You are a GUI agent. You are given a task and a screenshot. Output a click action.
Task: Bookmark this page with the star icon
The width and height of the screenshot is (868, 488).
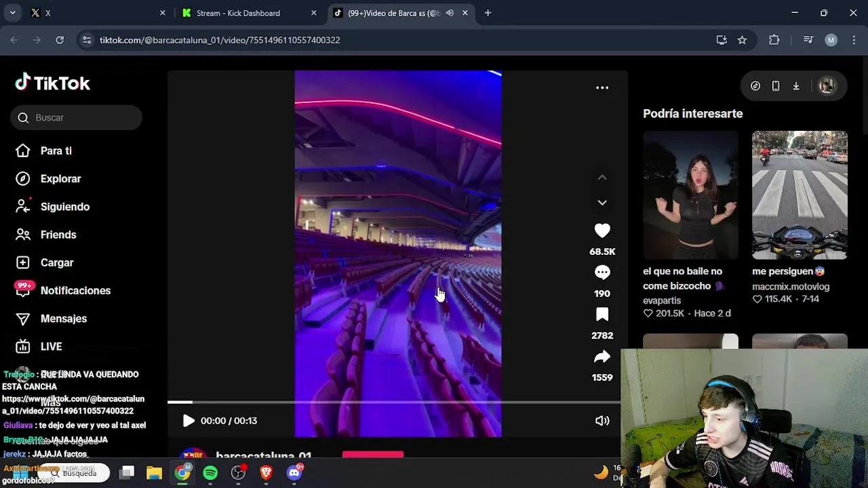click(742, 40)
